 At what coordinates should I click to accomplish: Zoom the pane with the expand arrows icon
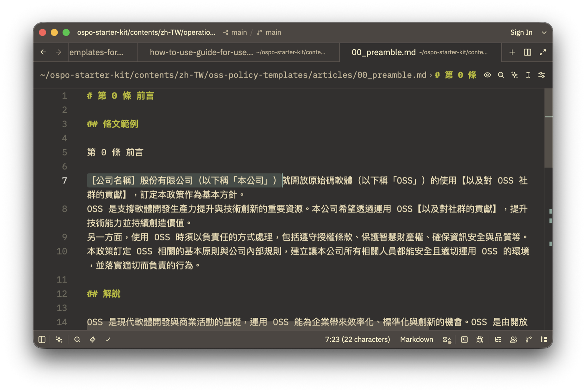(543, 52)
